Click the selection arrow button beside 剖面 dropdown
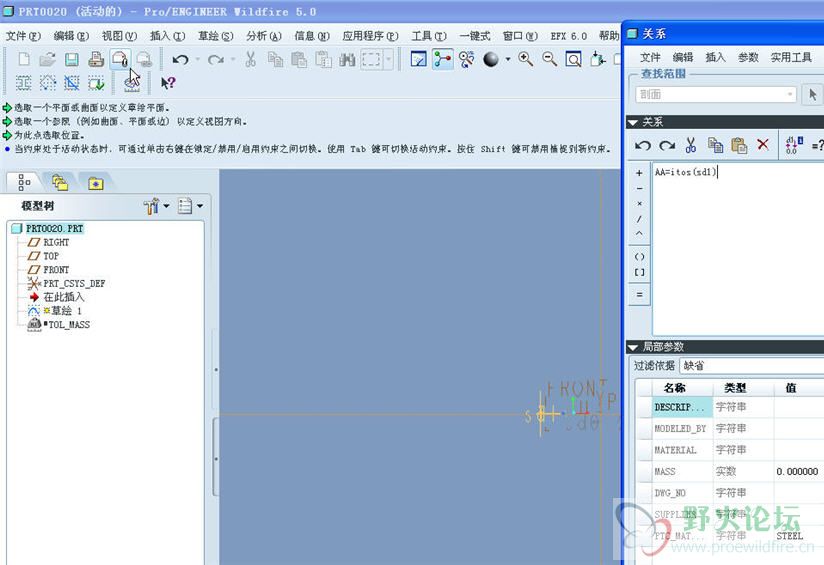 pos(812,95)
